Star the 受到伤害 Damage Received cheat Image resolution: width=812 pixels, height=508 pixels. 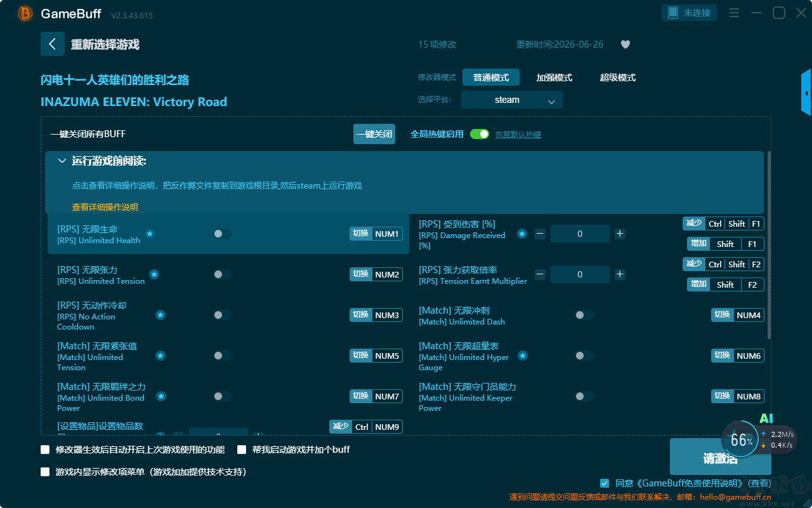pos(522,234)
